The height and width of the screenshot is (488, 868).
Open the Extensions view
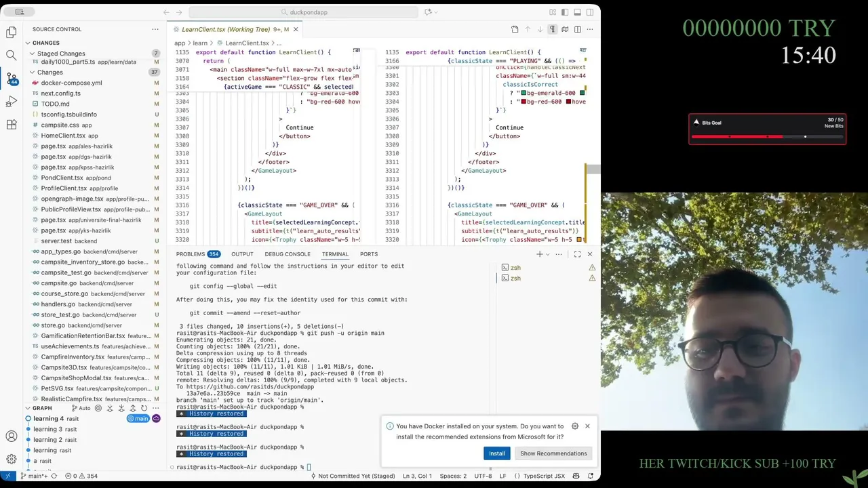[12, 125]
